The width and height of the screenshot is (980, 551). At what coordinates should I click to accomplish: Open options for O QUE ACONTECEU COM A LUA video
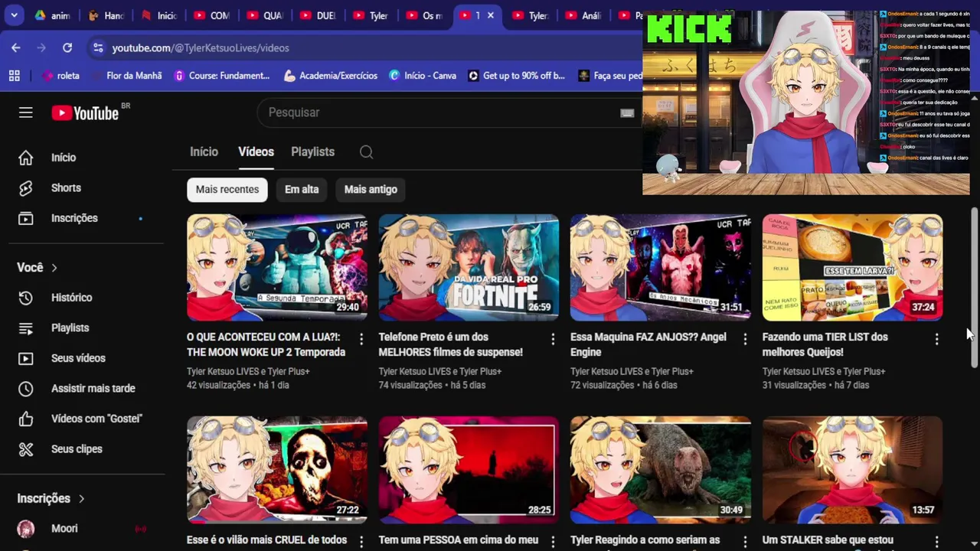tap(361, 339)
